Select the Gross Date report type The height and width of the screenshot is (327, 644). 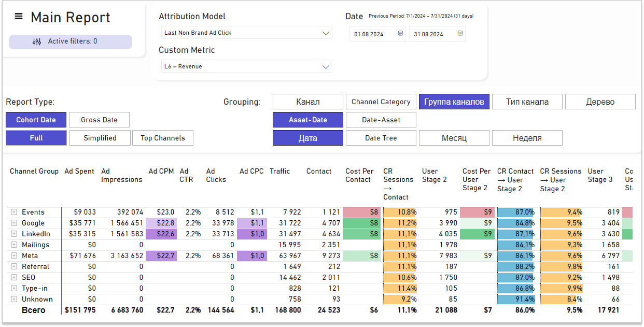[x=99, y=120]
